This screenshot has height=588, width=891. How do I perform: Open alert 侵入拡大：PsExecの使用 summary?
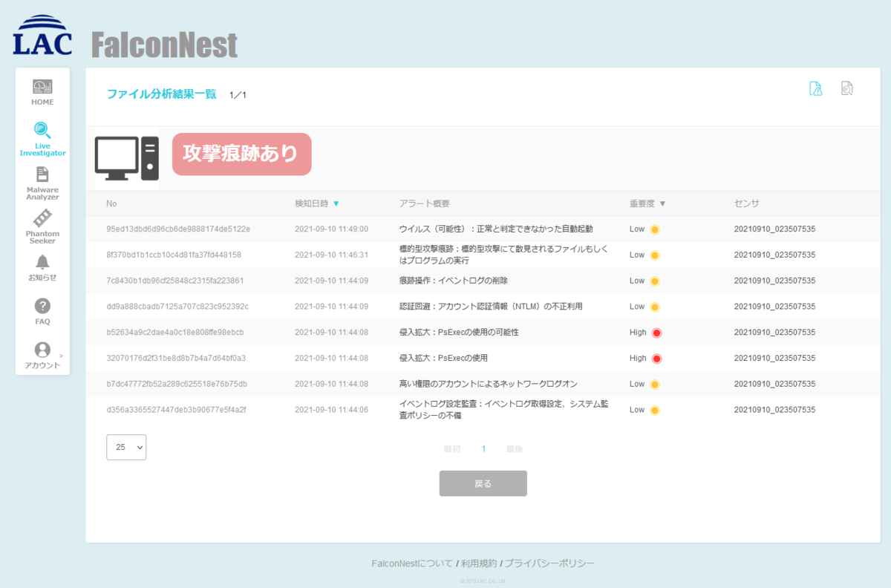click(x=443, y=358)
